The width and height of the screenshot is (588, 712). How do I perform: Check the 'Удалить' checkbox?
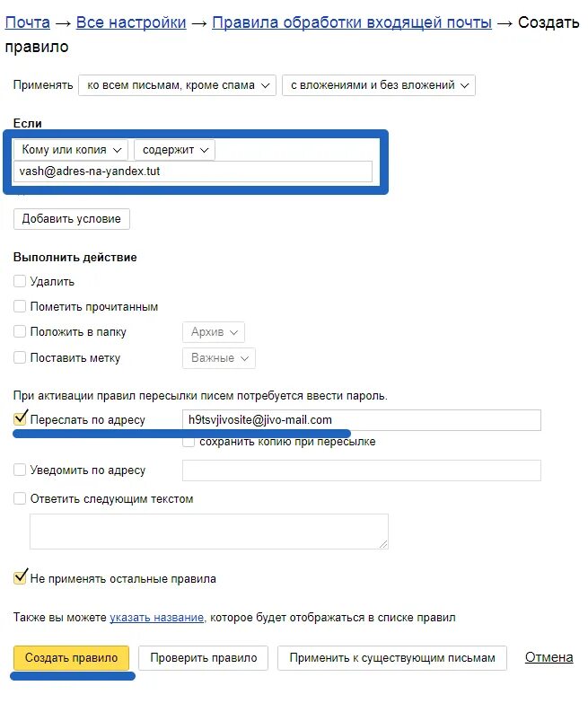(x=20, y=281)
